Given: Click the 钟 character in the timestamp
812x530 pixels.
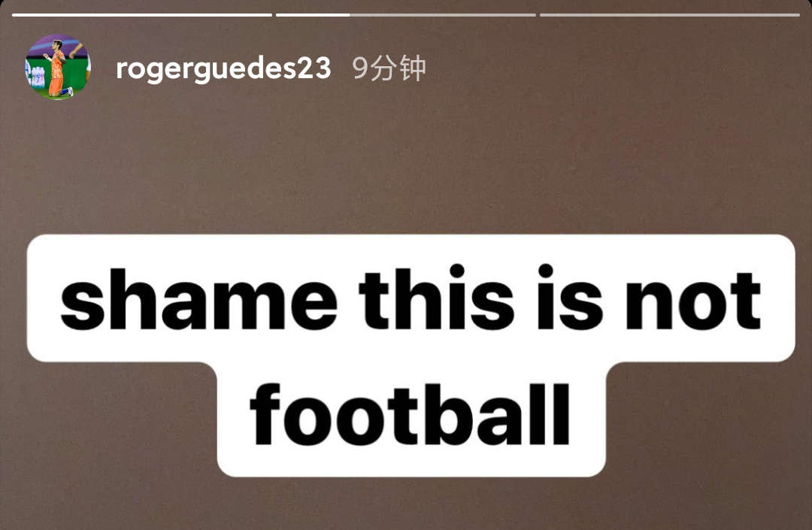Looking at the screenshot, I should pos(412,68).
